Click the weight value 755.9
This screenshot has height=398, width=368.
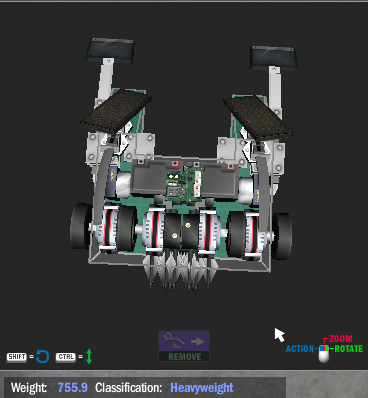click(72, 388)
